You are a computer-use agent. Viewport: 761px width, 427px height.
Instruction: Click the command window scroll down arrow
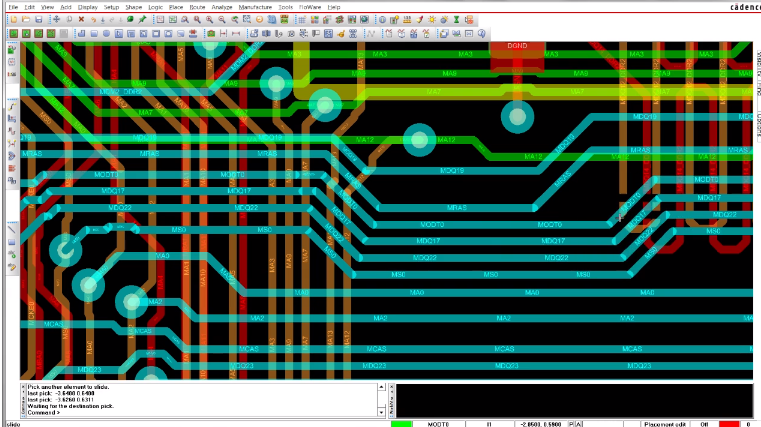(381, 412)
